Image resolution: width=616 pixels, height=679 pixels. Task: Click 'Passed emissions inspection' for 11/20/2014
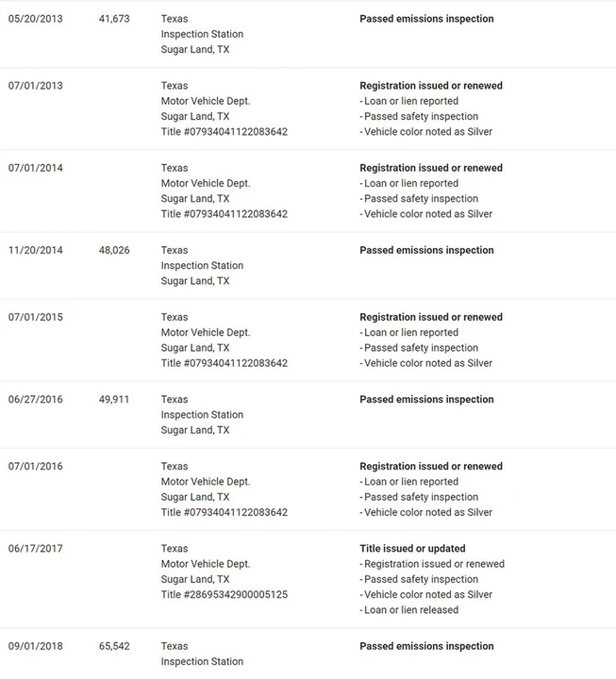tap(426, 250)
